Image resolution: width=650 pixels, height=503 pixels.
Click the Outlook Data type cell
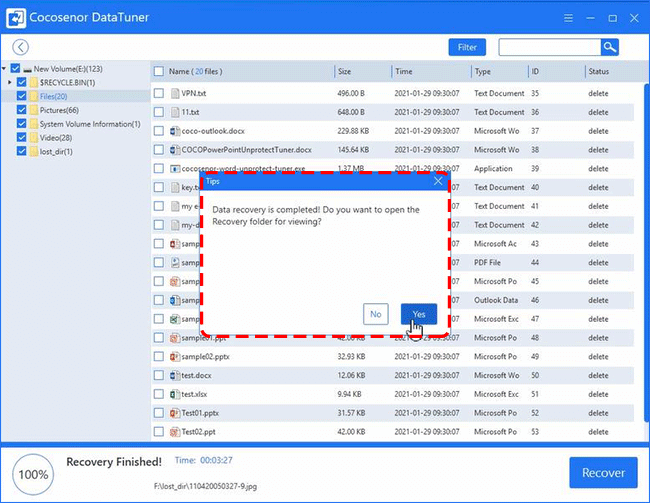pyautogui.click(x=496, y=300)
